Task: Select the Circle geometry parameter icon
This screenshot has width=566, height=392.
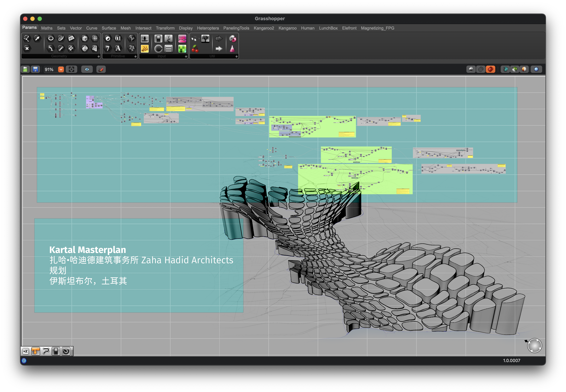Action: pos(51,38)
